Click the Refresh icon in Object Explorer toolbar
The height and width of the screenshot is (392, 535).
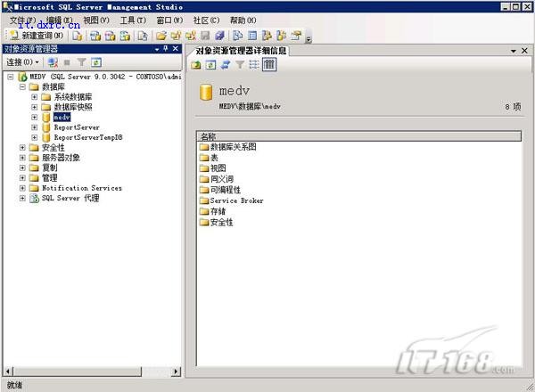[x=95, y=63]
